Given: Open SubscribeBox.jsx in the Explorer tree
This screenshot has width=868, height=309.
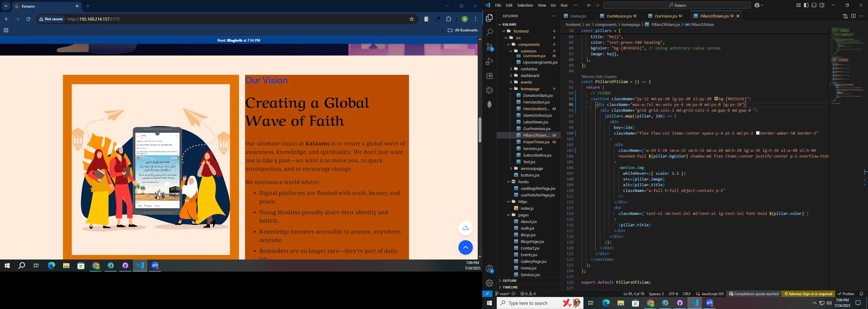Looking at the screenshot, I should (537, 155).
